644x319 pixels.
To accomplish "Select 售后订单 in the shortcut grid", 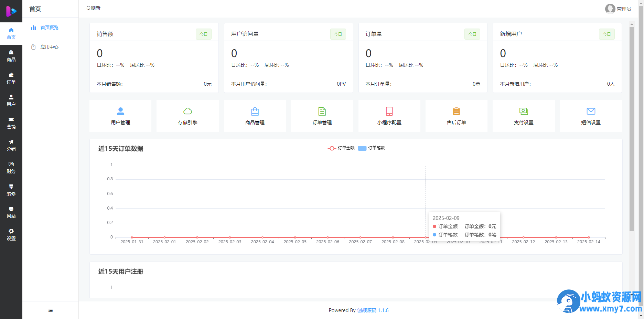I will pos(456,116).
